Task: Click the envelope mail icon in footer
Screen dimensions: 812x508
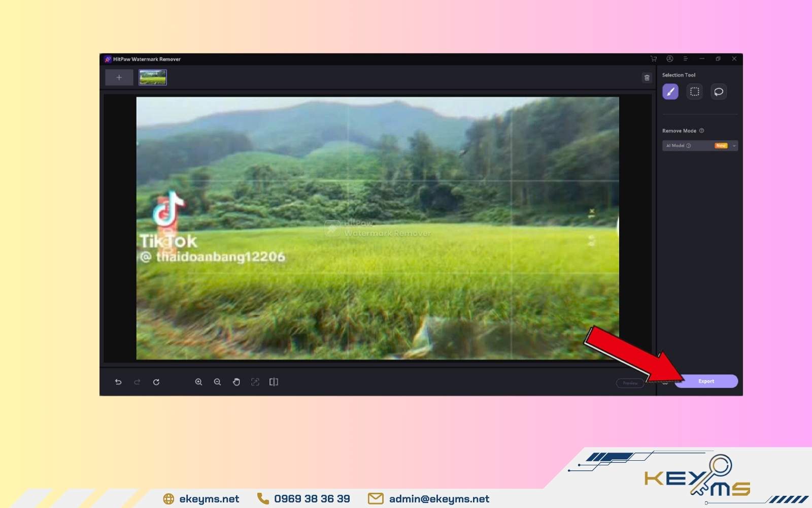Action: point(376,498)
